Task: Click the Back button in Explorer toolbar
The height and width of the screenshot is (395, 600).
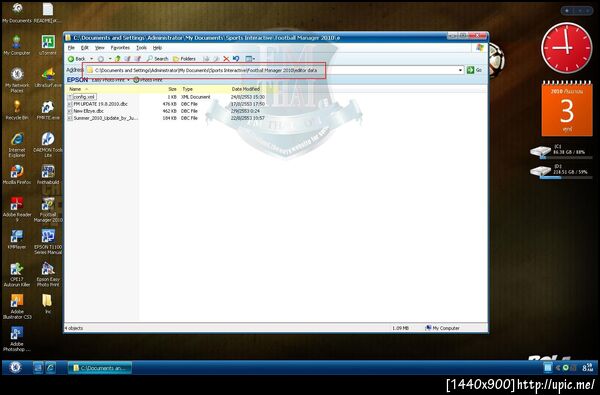Action: click(x=77, y=59)
